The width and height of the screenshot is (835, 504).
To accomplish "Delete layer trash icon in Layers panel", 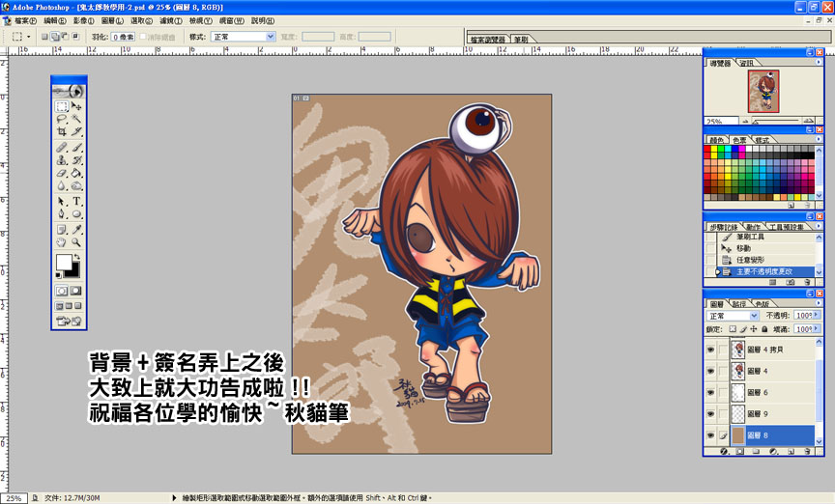I will [808, 451].
